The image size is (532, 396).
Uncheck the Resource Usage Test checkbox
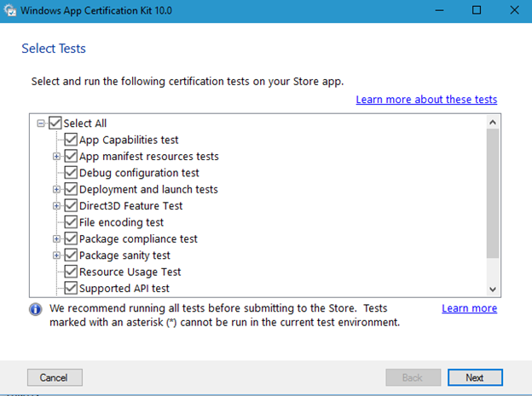coord(71,272)
